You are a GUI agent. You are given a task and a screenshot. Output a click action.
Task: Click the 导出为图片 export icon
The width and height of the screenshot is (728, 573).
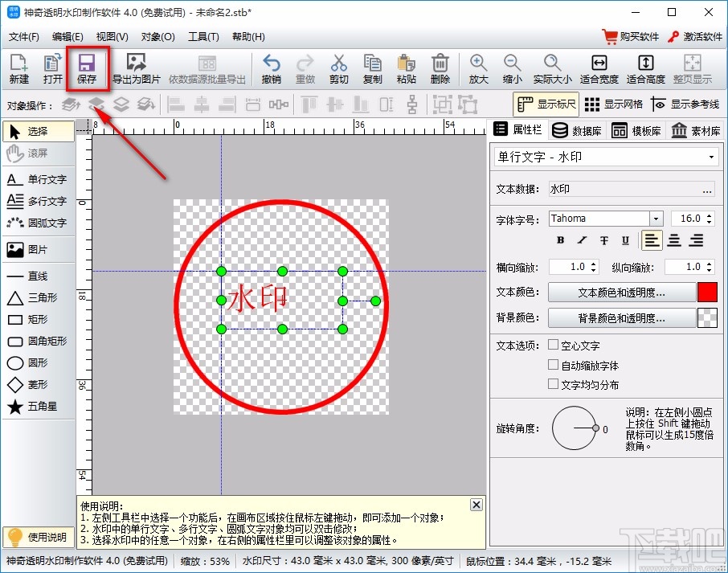pyautogui.click(x=136, y=69)
